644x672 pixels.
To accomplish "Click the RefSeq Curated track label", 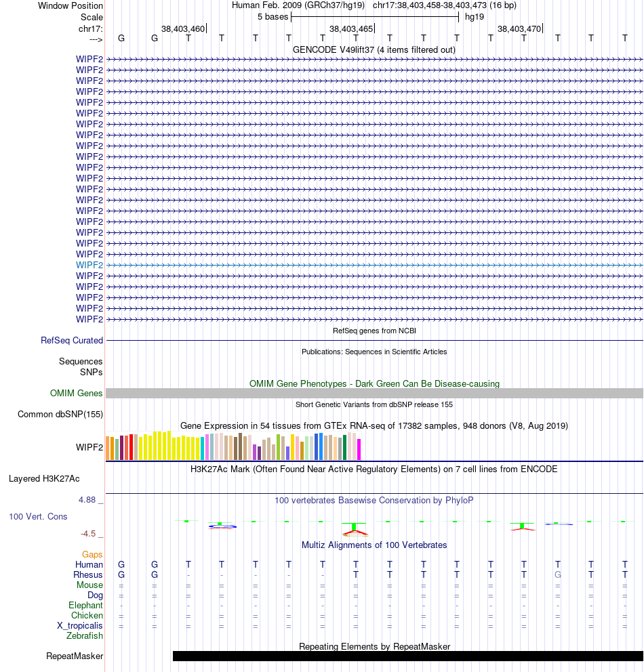I will click(72, 340).
